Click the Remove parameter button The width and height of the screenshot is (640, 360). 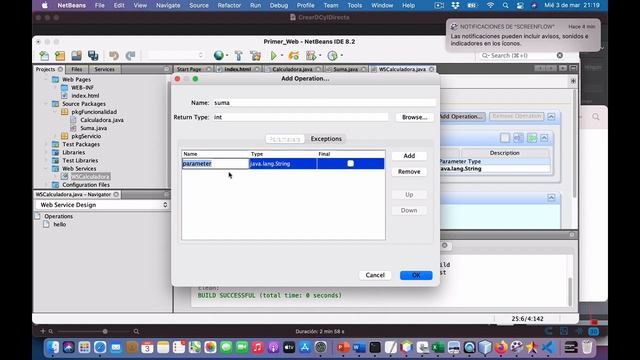[x=409, y=172]
